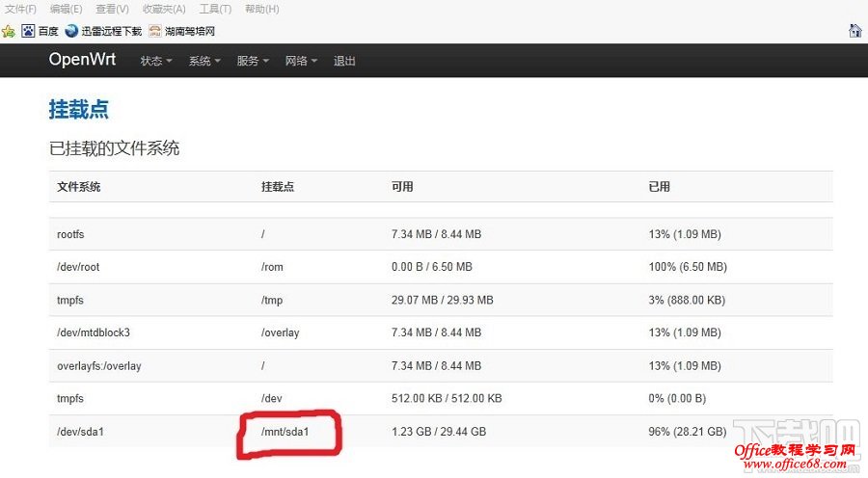Open the 帮助(H) menu

pos(261,9)
